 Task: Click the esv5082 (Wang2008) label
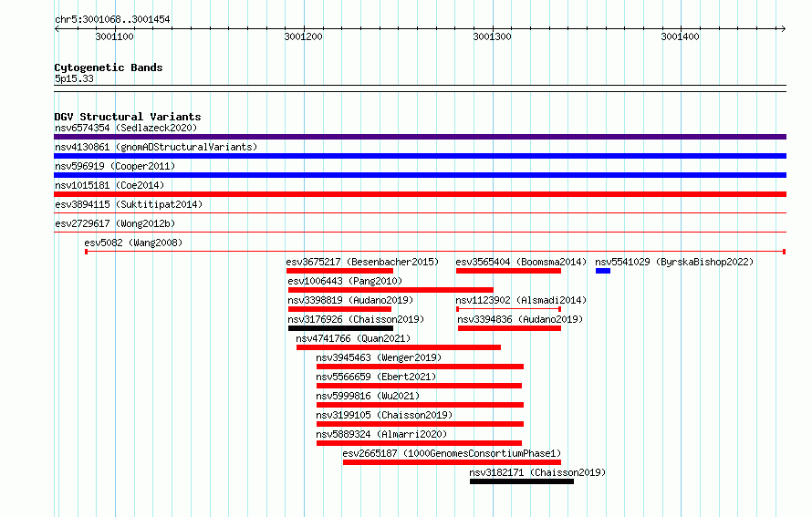[x=133, y=243]
